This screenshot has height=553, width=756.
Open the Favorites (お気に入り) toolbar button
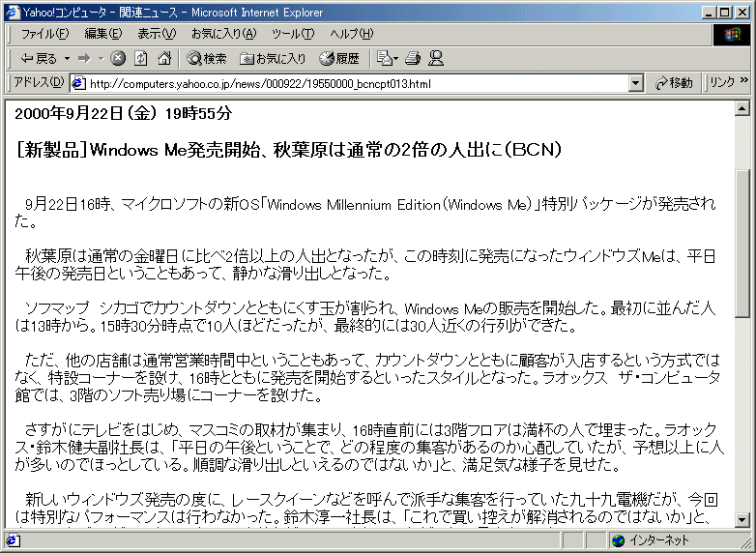click(274, 59)
